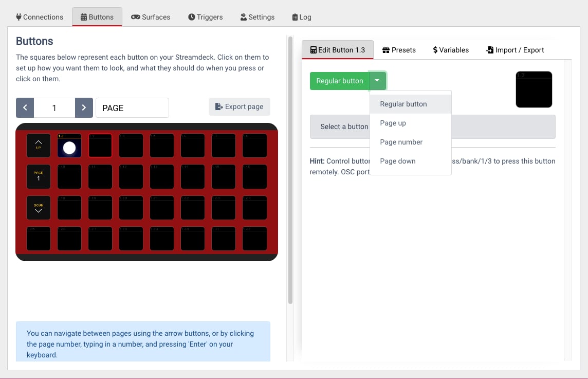Click the green Regular button
The height and width of the screenshot is (379, 588).
click(339, 81)
